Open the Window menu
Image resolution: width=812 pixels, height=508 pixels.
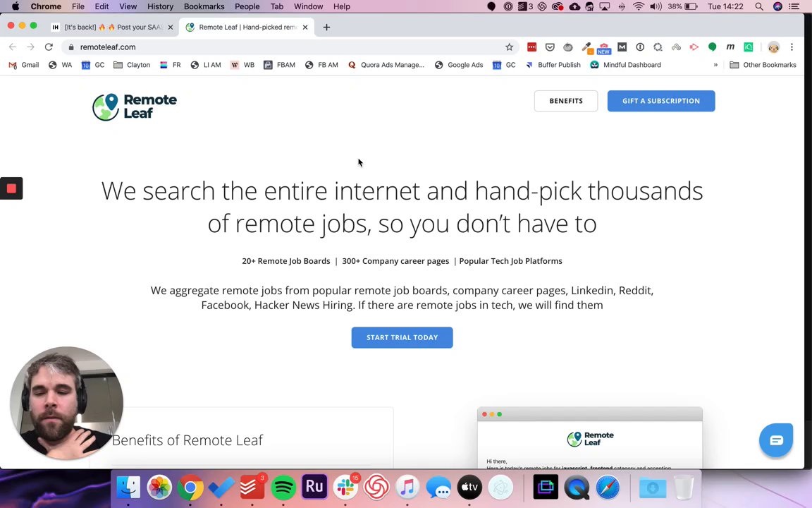(x=308, y=7)
